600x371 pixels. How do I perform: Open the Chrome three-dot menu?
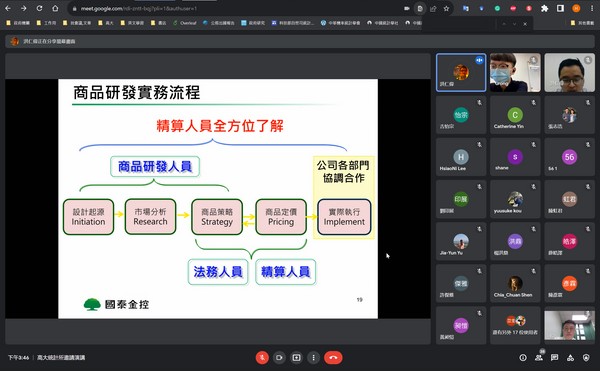592,8
